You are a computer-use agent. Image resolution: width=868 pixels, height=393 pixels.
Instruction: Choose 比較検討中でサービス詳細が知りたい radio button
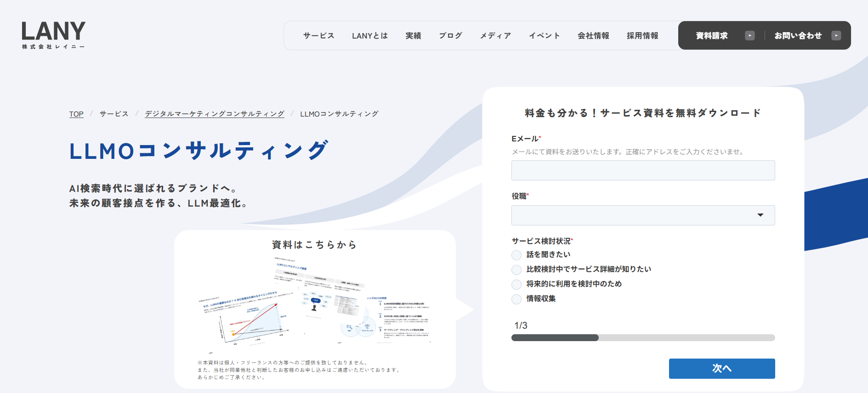point(517,270)
